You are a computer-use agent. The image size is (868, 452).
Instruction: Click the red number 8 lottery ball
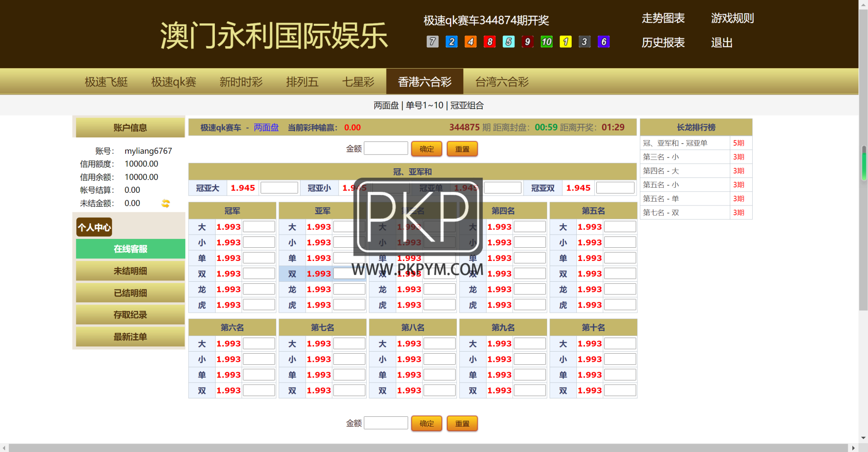click(490, 42)
